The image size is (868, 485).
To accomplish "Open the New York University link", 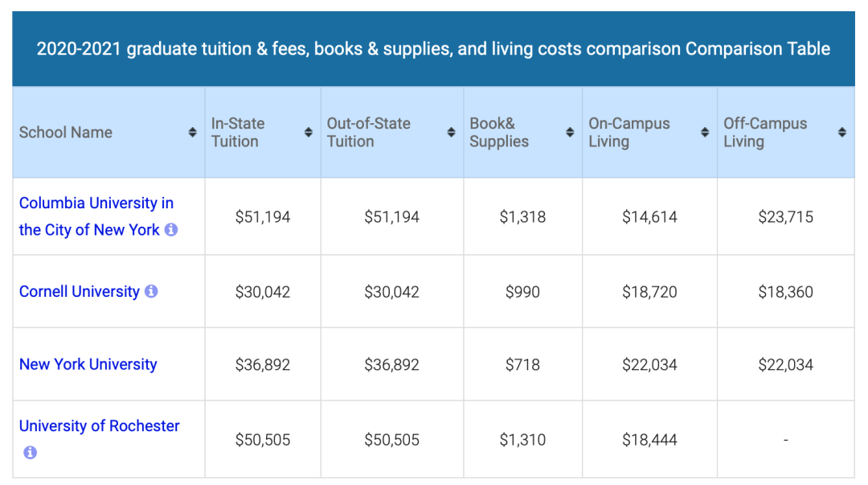I will (88, 364).
